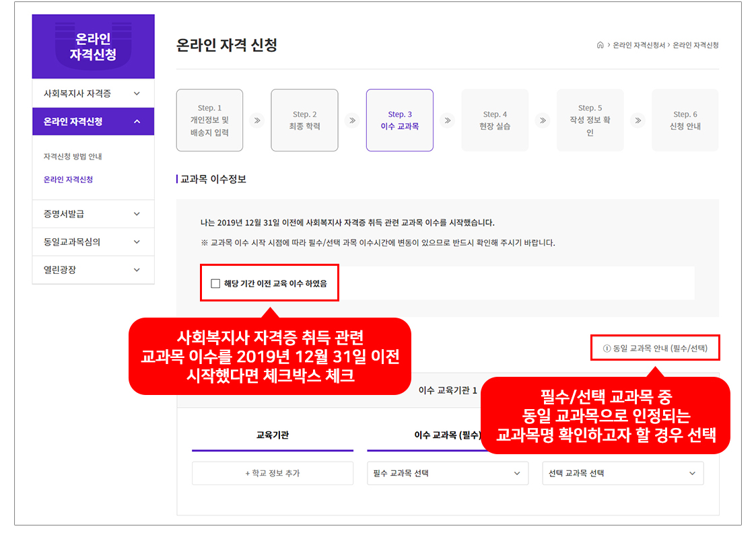Select Step 4 현장 실습
The height and width of the screenshot is (541, 756).
pos(495,120)
